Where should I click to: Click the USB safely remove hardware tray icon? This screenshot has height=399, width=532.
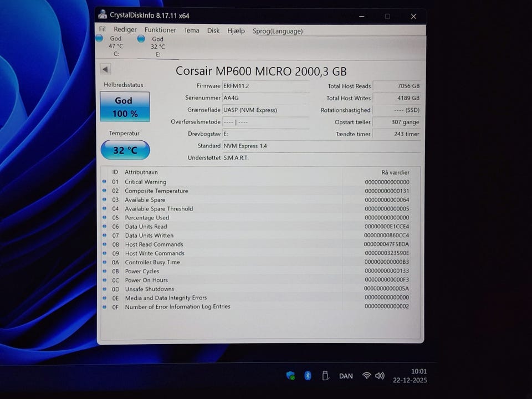tap(325, 376)
